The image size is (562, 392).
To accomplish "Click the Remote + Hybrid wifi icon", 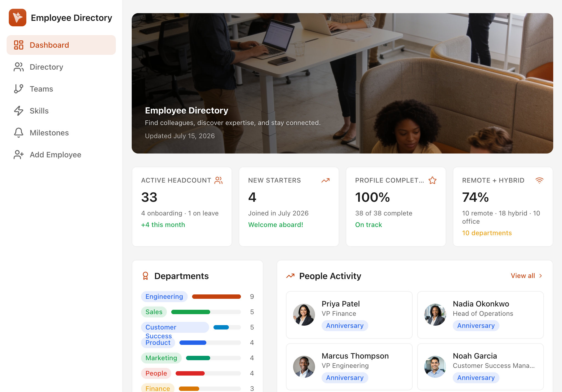I will tap(539, 180).
